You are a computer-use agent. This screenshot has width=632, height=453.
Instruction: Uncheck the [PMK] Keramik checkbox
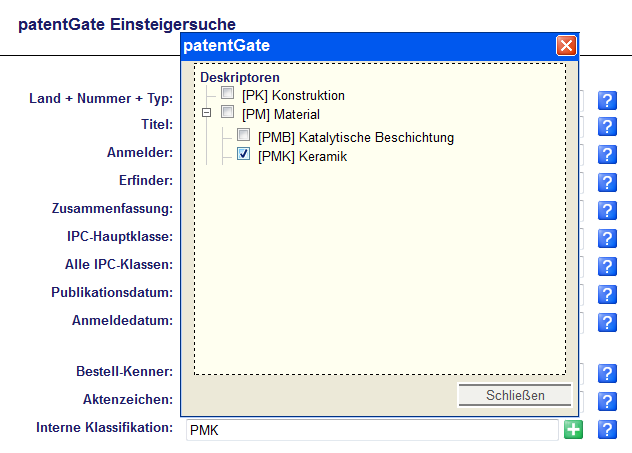tap(243, 154)
